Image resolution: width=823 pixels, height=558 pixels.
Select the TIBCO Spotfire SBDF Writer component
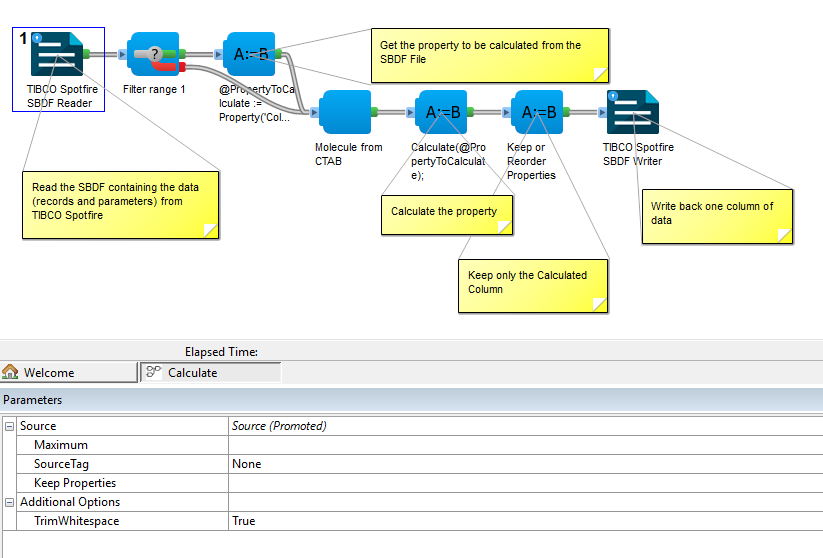point(633,112)
